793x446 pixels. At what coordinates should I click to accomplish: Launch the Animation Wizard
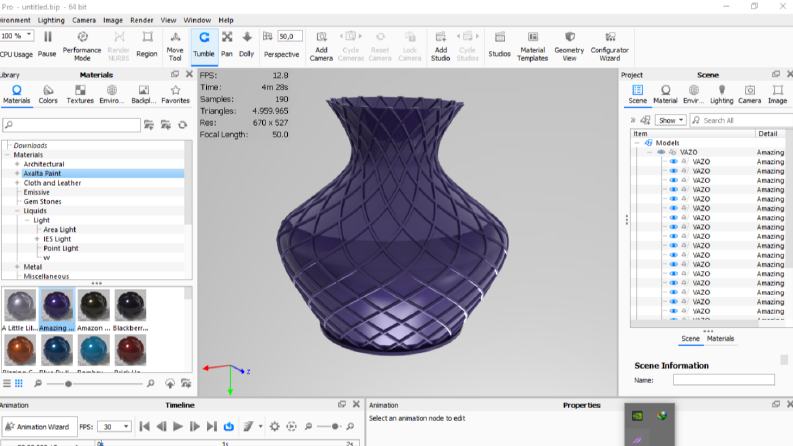(x=39, y=427)
